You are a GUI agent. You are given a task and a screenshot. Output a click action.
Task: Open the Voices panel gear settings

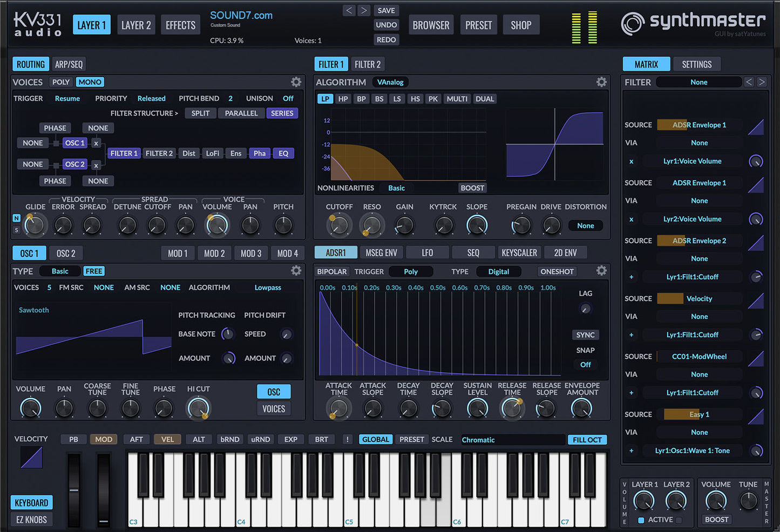coord(296,82)
